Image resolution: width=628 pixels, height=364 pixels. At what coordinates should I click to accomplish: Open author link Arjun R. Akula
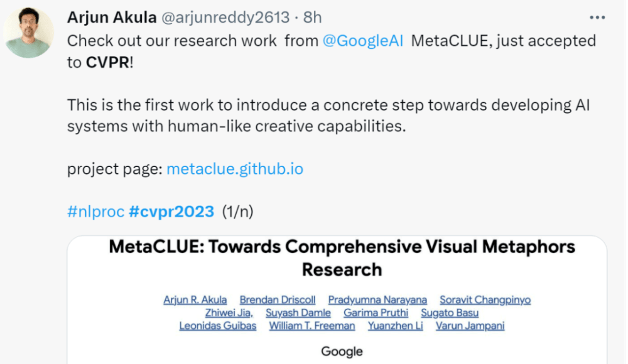(195, 300)
